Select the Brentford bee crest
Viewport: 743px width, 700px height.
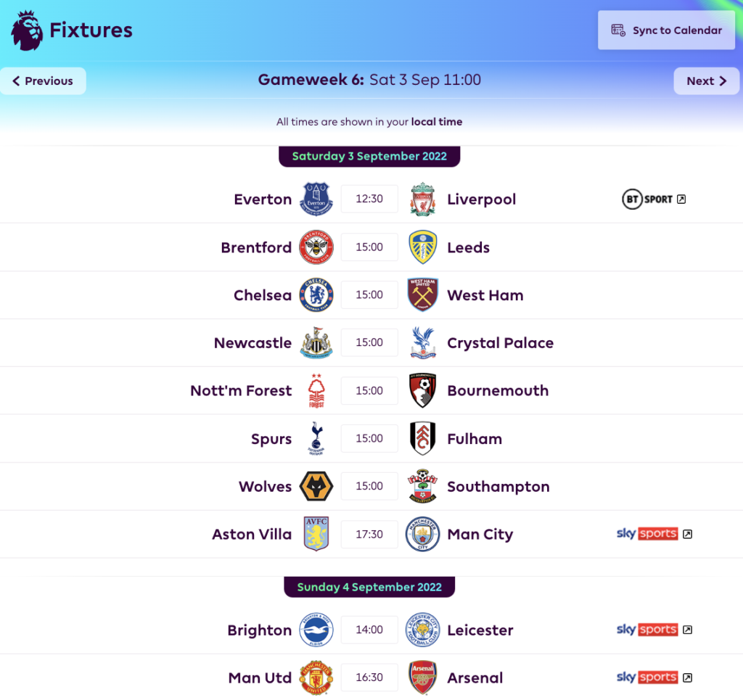[x=316, y=247]
